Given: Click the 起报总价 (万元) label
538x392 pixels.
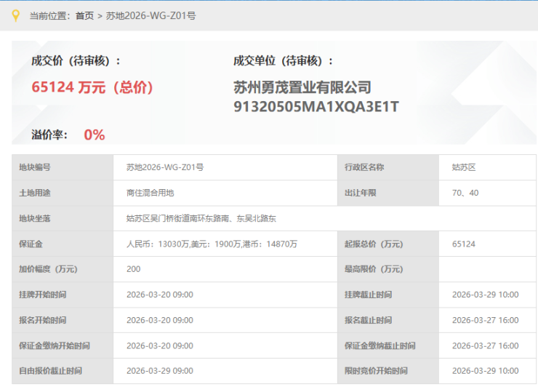Looking at the screenshot, I should tap(374, 244).
